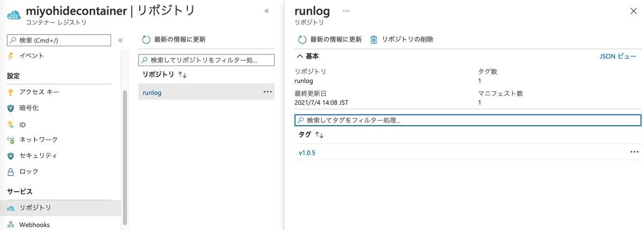The width and height of the screenshot is (644, 230).
Task: Open 暗号化 settings
Action: [x=29, y=108]
